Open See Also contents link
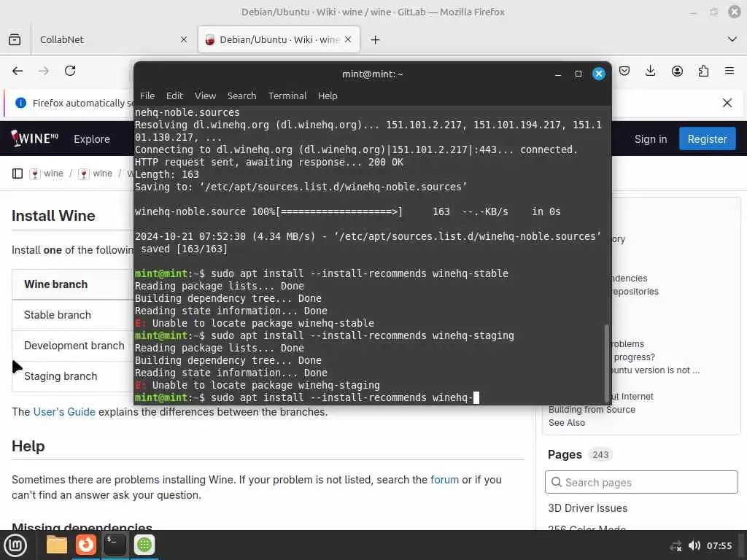Viewport: 747px width, 560px height. point(566,423)
